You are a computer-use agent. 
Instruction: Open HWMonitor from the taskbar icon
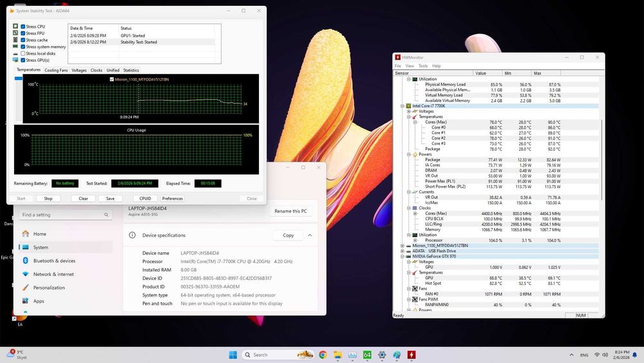(x=411, y=355)
